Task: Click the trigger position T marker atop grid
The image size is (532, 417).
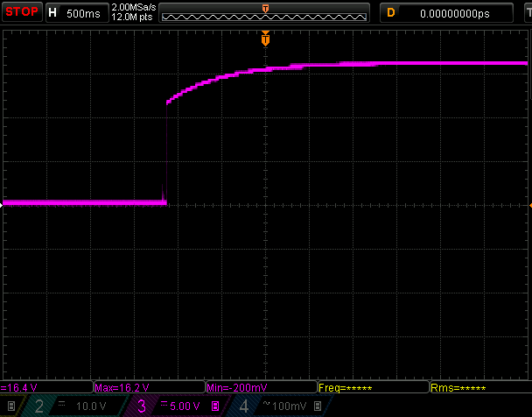Action: (266, 39)
